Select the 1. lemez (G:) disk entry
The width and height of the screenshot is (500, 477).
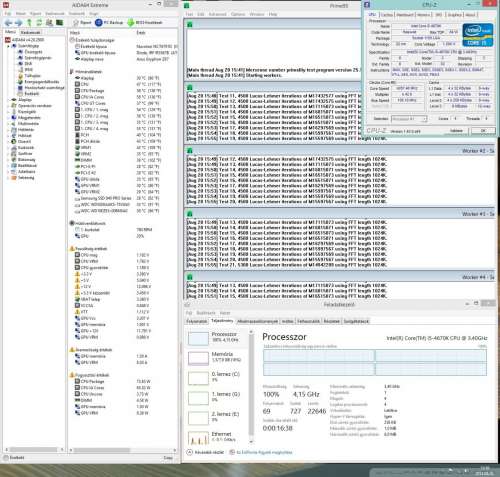(217, 398)
